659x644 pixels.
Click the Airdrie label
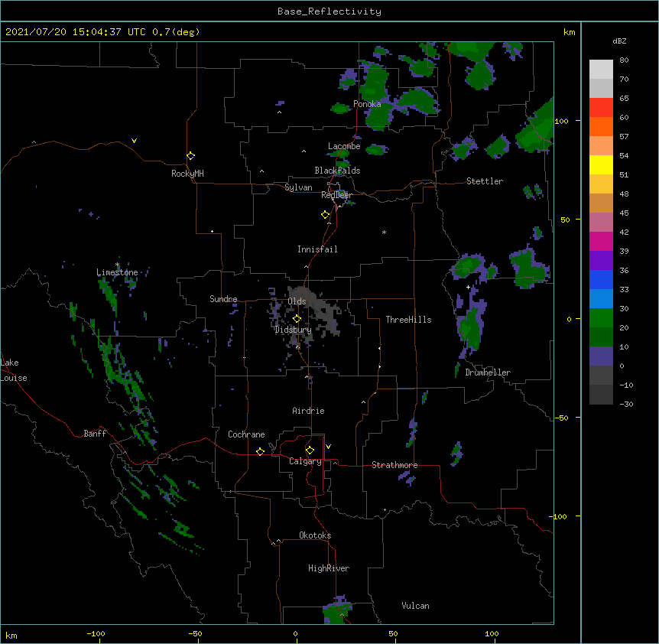[x=308, y=411]
